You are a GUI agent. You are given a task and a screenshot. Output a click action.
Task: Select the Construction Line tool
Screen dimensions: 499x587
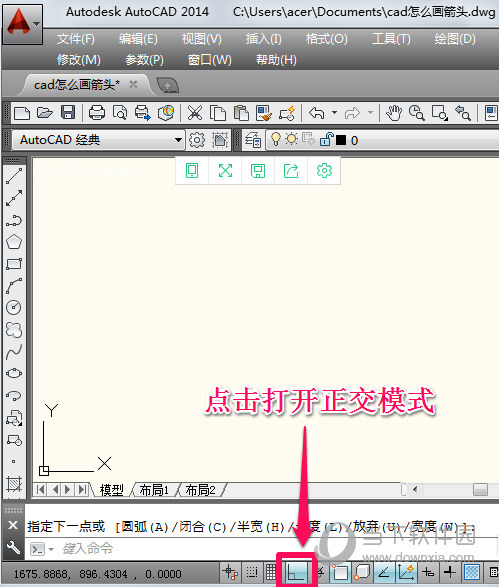pyautogui.click(x=14, y=198)
